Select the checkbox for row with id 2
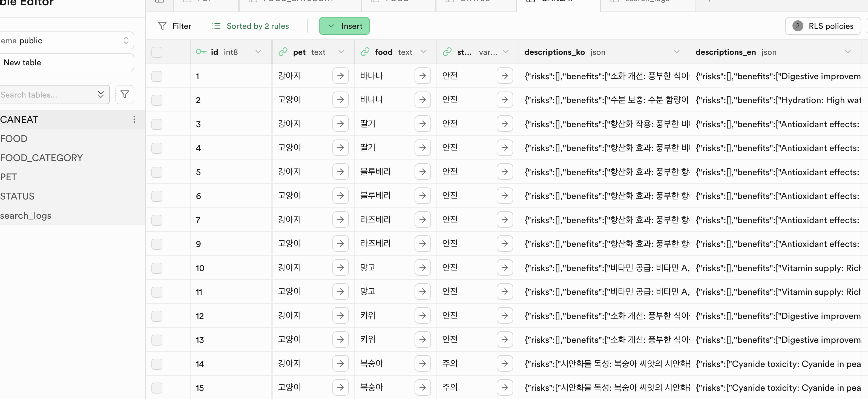868x399 pixels. click(x=157, y=100)
